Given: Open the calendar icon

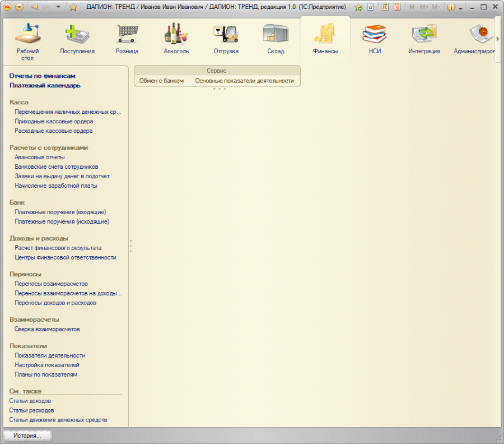Looking at the screenshot, I should click(x=397, y=7).
